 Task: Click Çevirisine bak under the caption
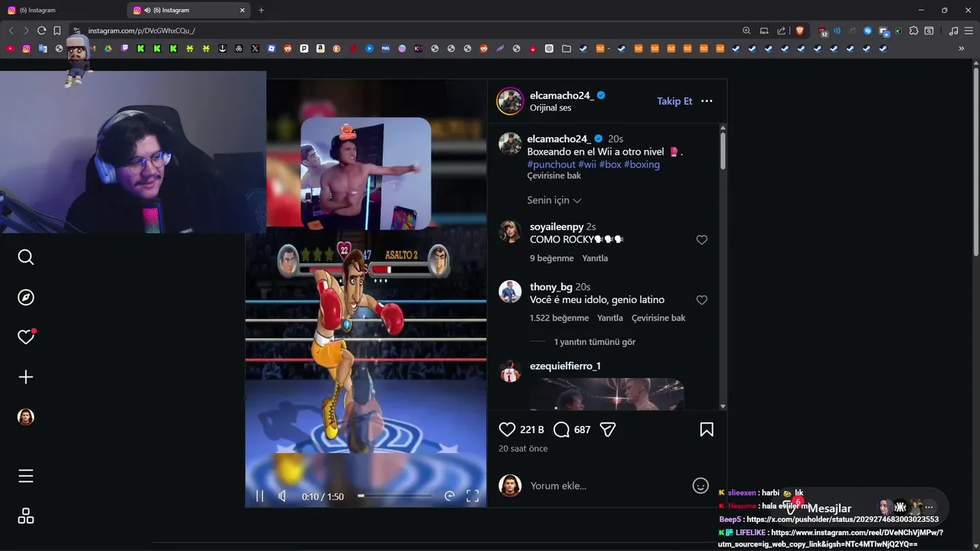coord(554,176)
